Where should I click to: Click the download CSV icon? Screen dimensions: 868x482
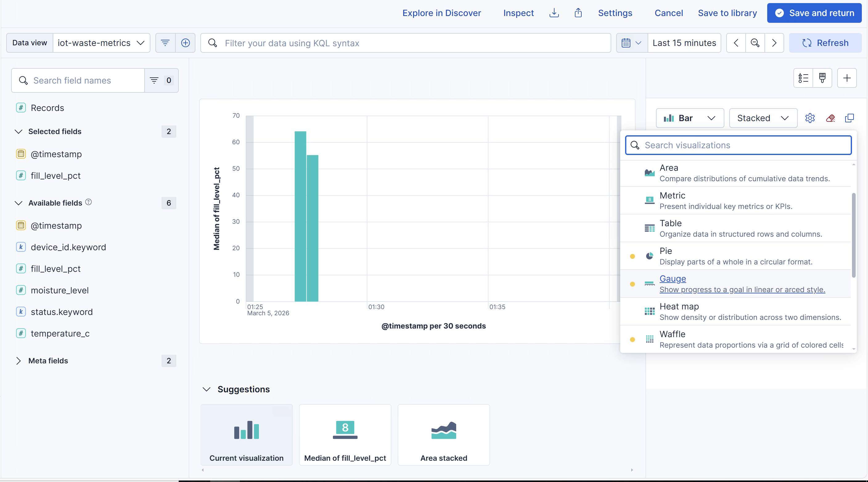tap(554, 13)
